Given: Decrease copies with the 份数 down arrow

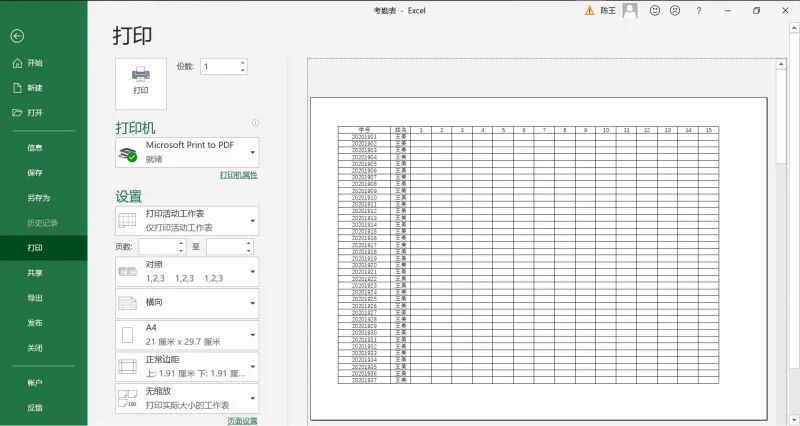Looking at the screenshot, I should click(x=243, y=70).
